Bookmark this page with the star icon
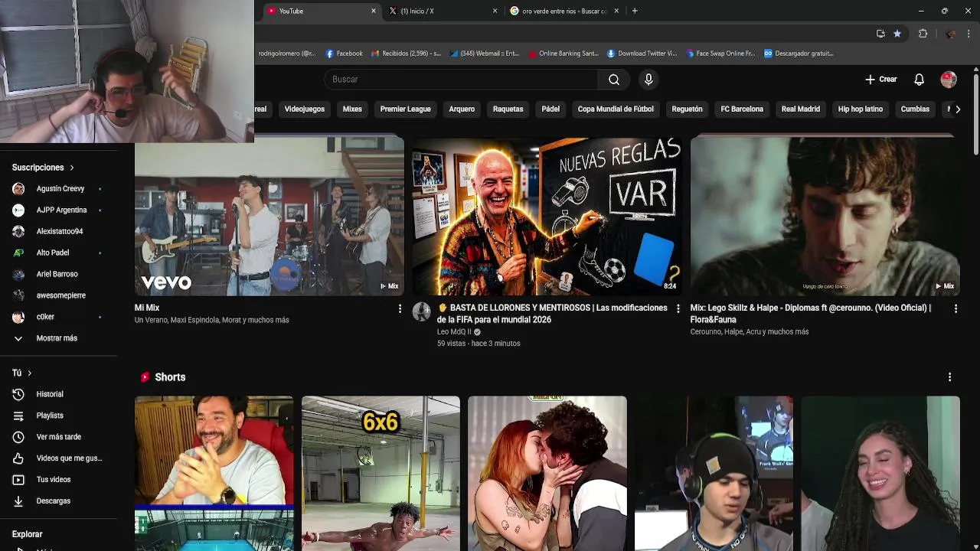Viewport: 980px width, 551px height. coord(897,34)
